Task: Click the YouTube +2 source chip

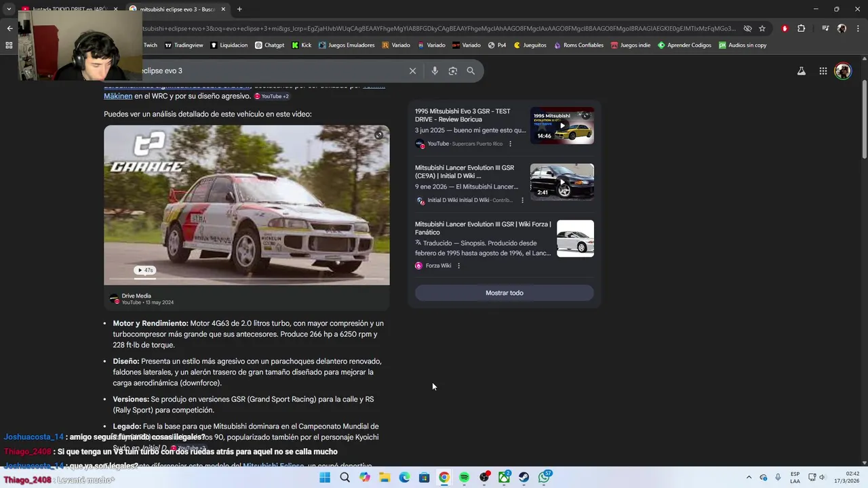Action: coord(271,96)
